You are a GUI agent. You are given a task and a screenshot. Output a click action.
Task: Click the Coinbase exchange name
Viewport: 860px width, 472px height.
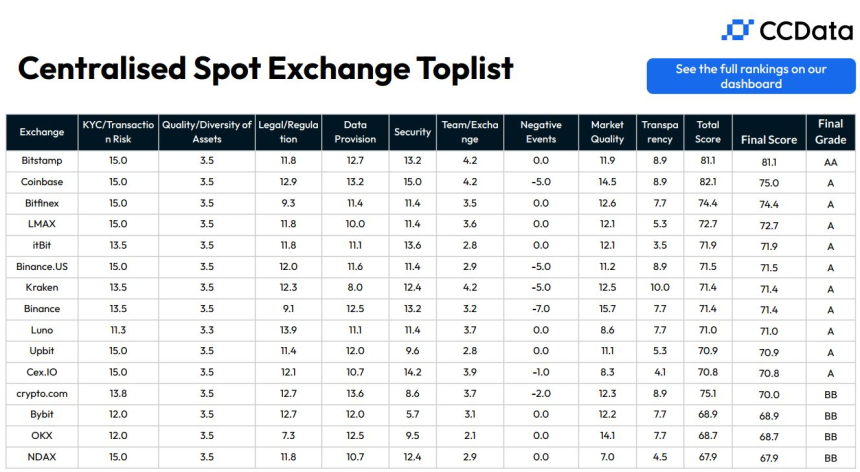41,182
